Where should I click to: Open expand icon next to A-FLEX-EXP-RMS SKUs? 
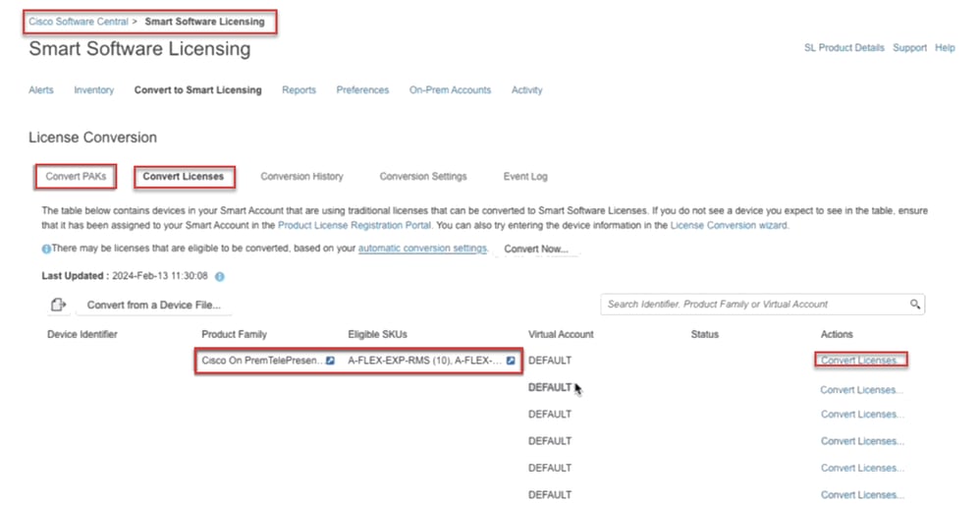pos(511,361)
